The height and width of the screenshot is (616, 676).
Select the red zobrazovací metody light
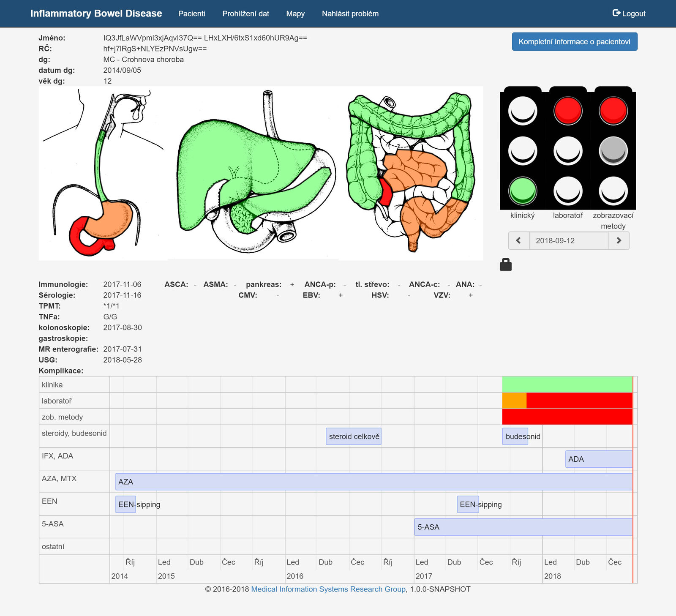pyautogui.click(x=613, y=111)
